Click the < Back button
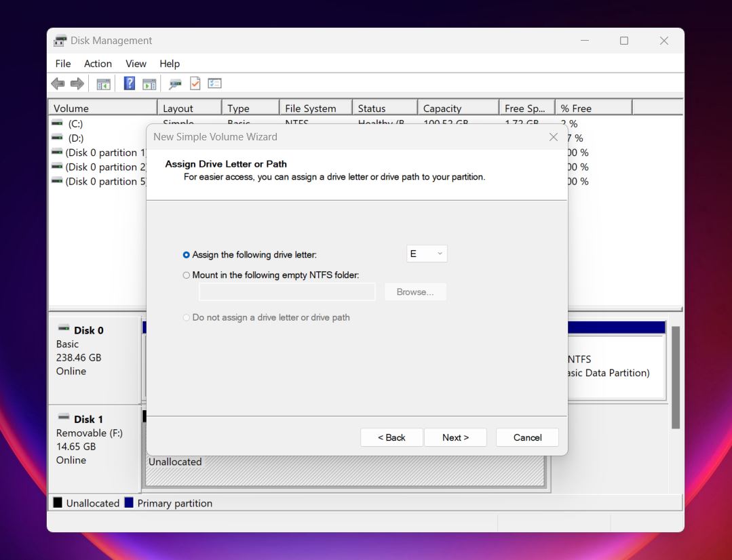The height and width of the screenshot is (560, 732). pyautogui.click(x=391, y=437)
